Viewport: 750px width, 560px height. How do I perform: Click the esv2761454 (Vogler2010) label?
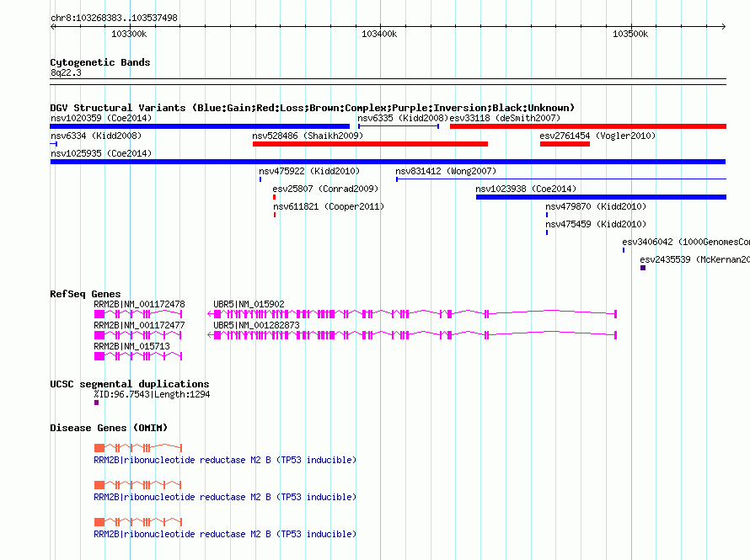point(597,136)
